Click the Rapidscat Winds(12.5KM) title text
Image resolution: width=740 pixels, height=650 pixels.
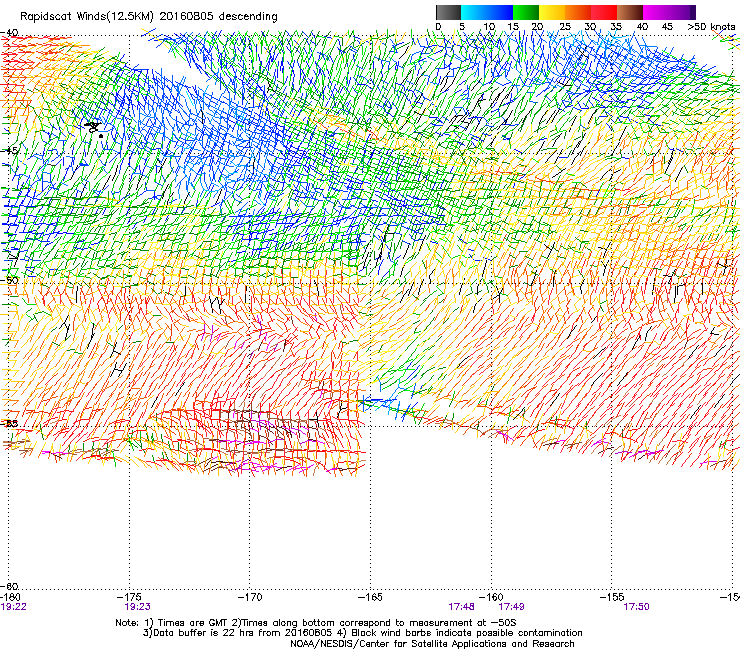click(x=149, y=16)
